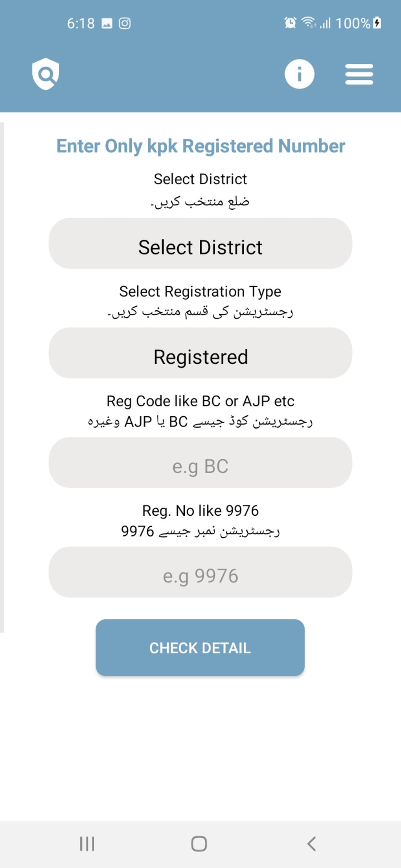Tap the Instagram notification icon
Image resolution: width=401 pixels, height=868 pixels.
(x=125, y=24)
